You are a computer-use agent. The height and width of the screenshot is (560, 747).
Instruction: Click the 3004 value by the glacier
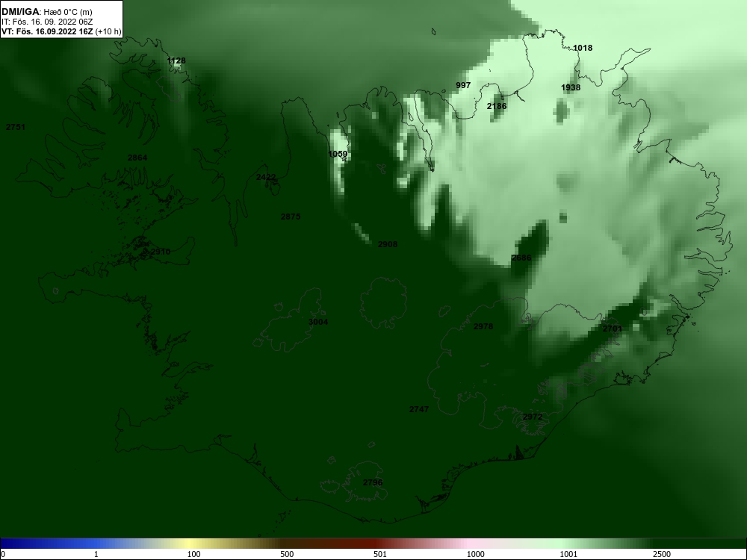pyautogui.click(x=318, y=322)
